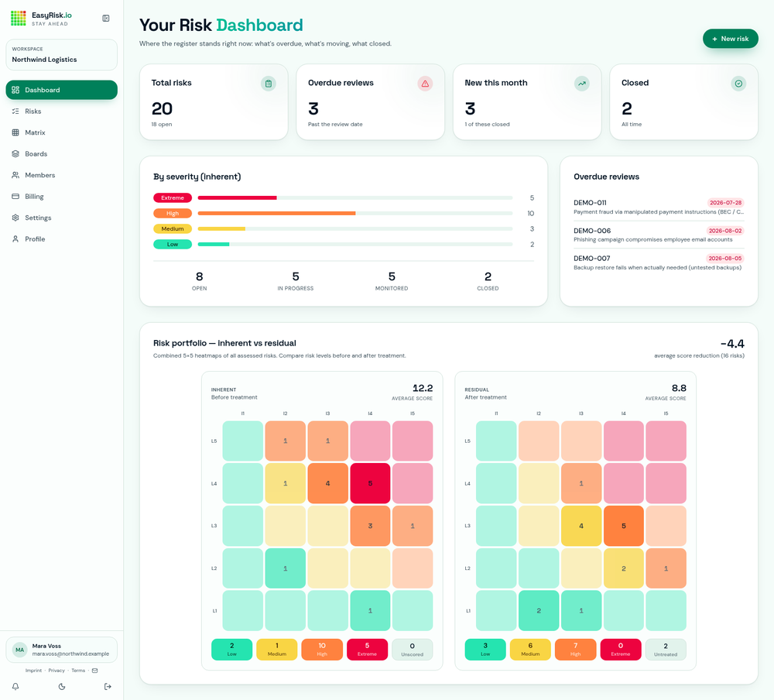The image size is (774, 700).
Task: Click the 5 In Progress status count
Action: [x=295, y=281]
